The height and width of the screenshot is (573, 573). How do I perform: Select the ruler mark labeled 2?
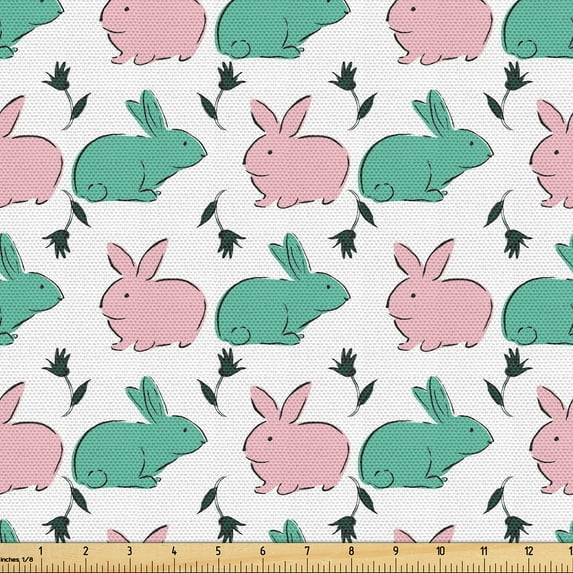coord(86,551)
